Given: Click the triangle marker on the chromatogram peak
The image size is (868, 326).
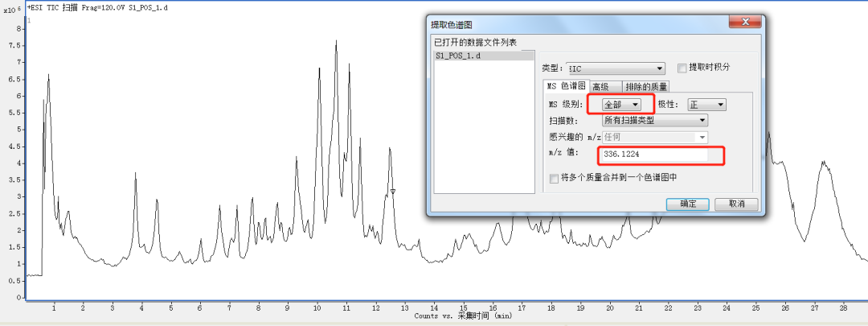Looking at the screenshot, I should click(x=392, y=192).
